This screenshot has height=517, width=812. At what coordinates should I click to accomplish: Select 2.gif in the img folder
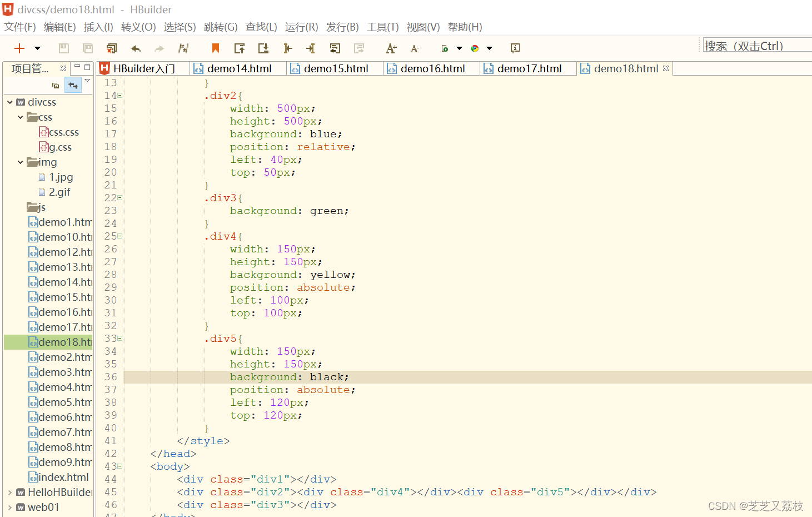tap(54, 192)
